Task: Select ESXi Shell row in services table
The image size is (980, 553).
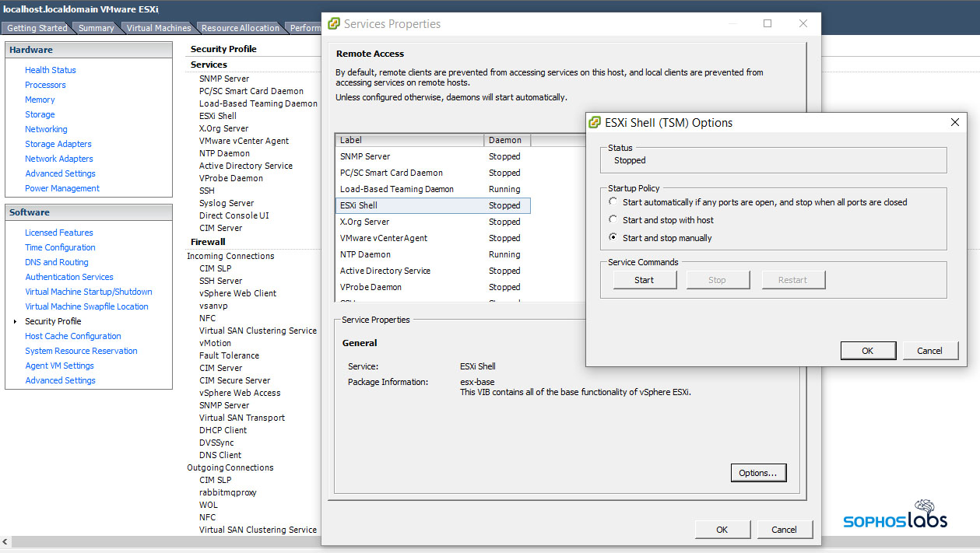Action: [x=433, y=205]
